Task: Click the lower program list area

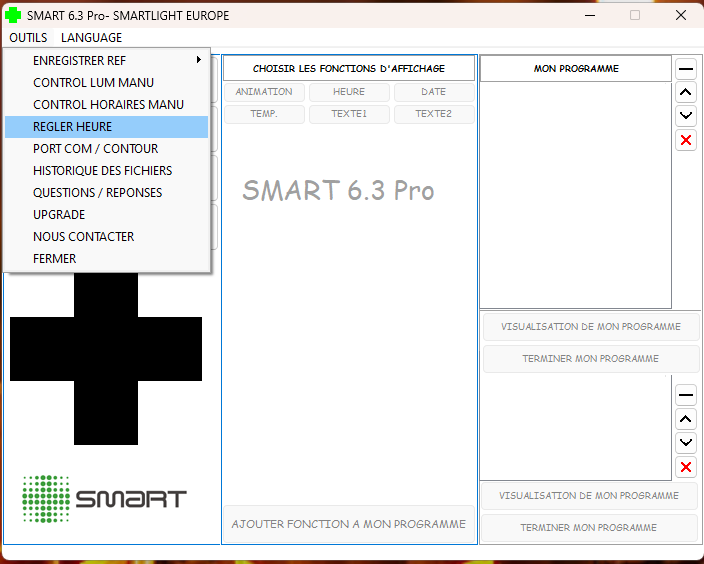Action: coord(576,427)
